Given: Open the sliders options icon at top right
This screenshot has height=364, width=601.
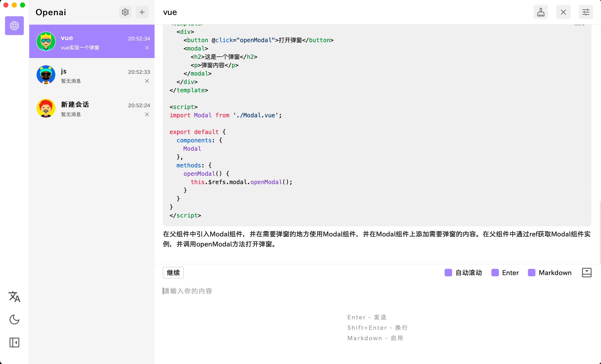Looking at the screenshot, I should [586, 12].
